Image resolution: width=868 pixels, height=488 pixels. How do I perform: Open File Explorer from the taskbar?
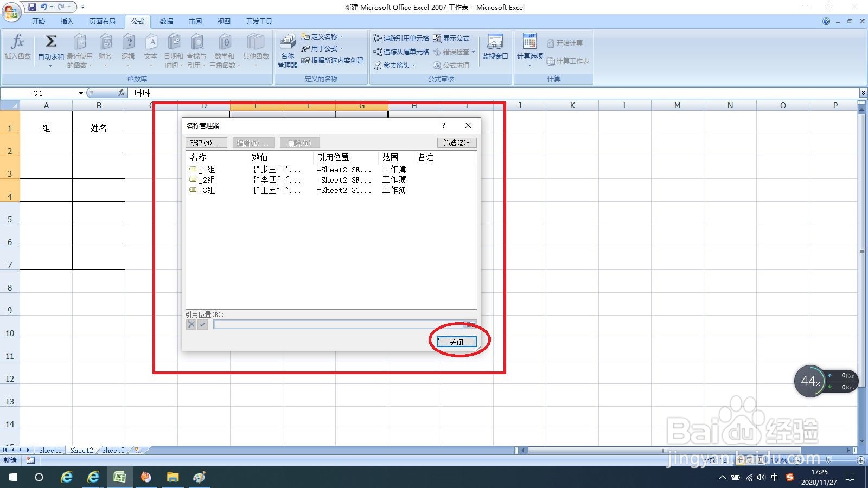(173, 477)
